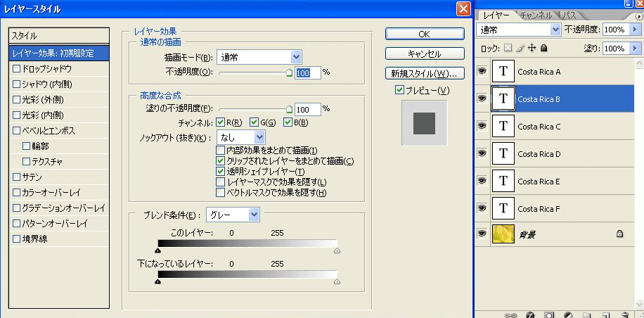The height and width of the screenshot is (318, 644).
Task: Click add layer style fx icon
Action: (x=530, y=315)
